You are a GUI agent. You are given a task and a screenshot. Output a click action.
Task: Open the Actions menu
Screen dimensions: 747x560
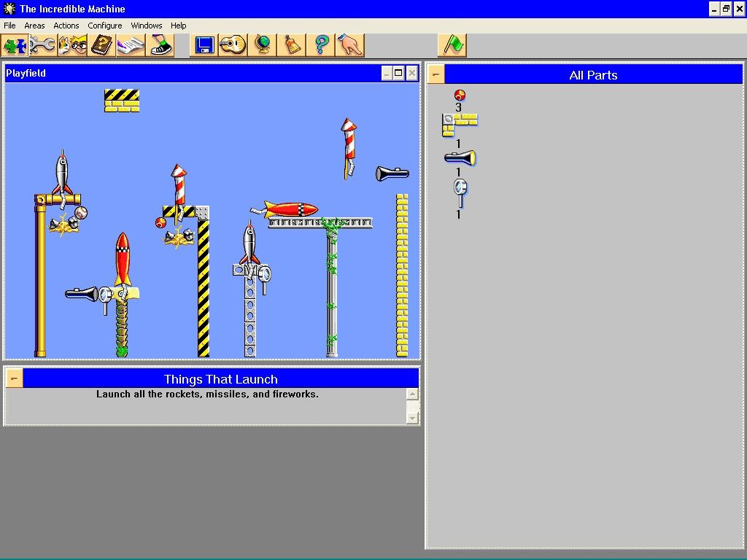[x=66, y=26]
